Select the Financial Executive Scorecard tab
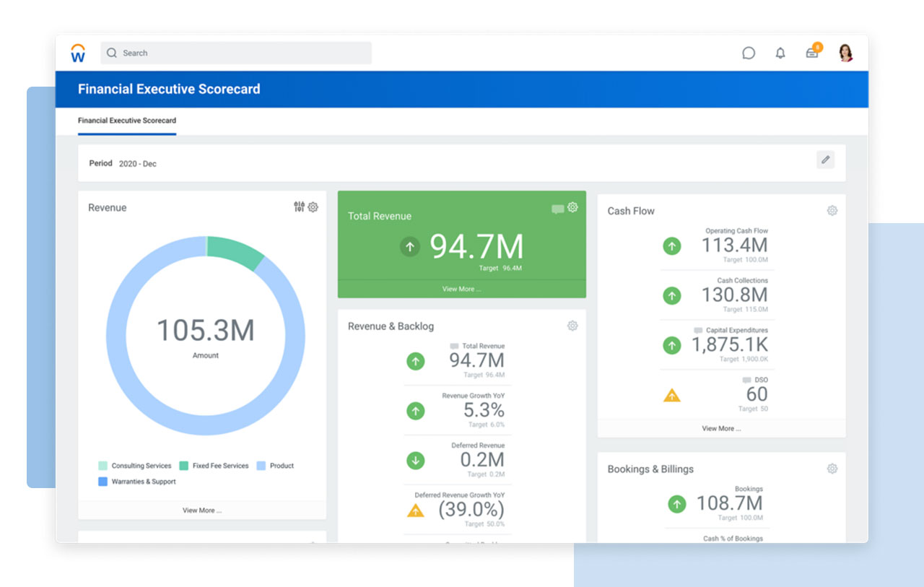 pos(127,121)
